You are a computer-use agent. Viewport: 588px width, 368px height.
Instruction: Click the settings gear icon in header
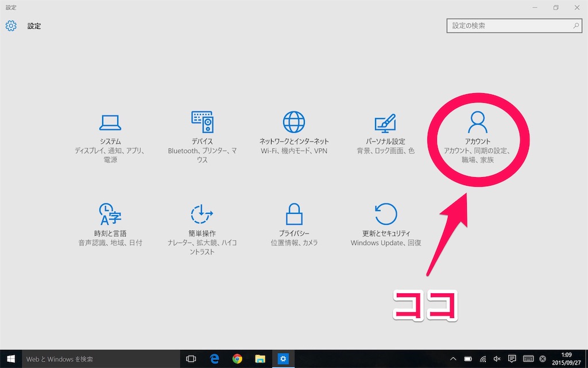pos(11,25)
